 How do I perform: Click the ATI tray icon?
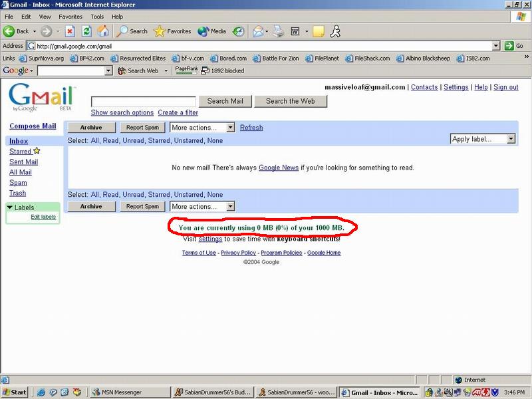[x=476, y=392]
